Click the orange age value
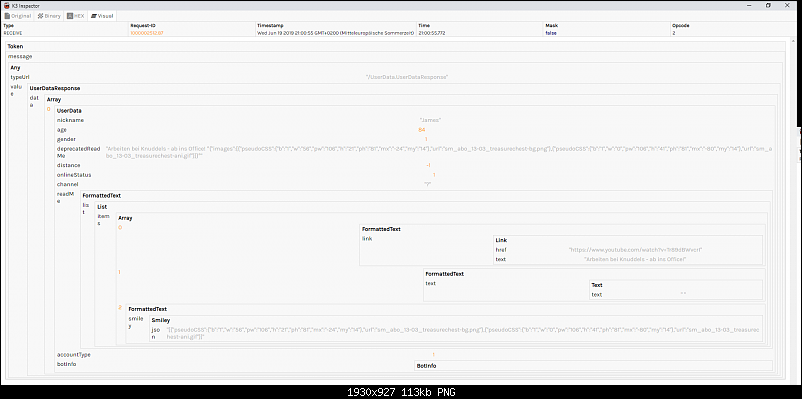 point(421,129)
